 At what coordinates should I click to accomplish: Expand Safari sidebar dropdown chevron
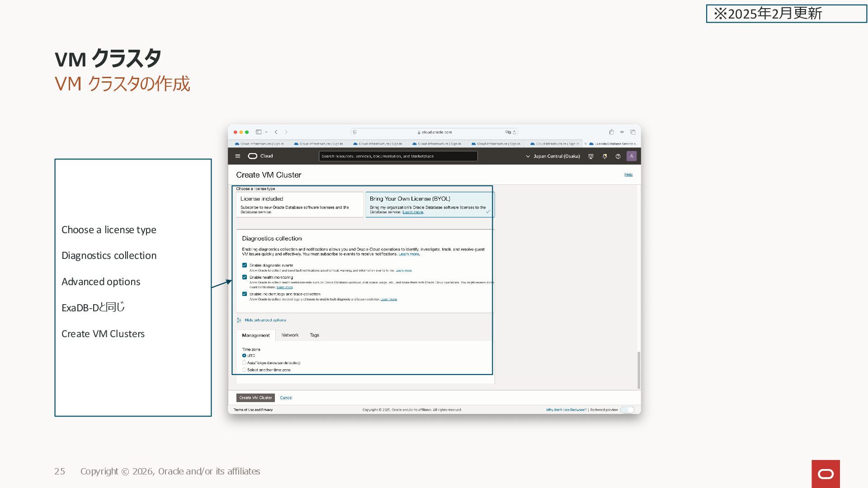point(266,132)
